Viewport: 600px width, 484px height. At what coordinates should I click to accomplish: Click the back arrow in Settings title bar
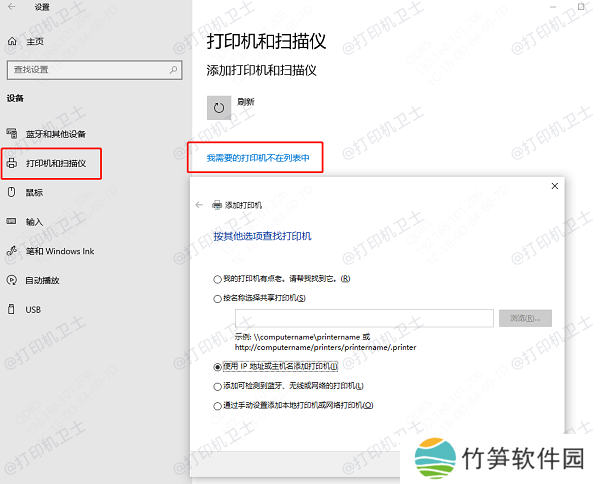tap(12, 7)
